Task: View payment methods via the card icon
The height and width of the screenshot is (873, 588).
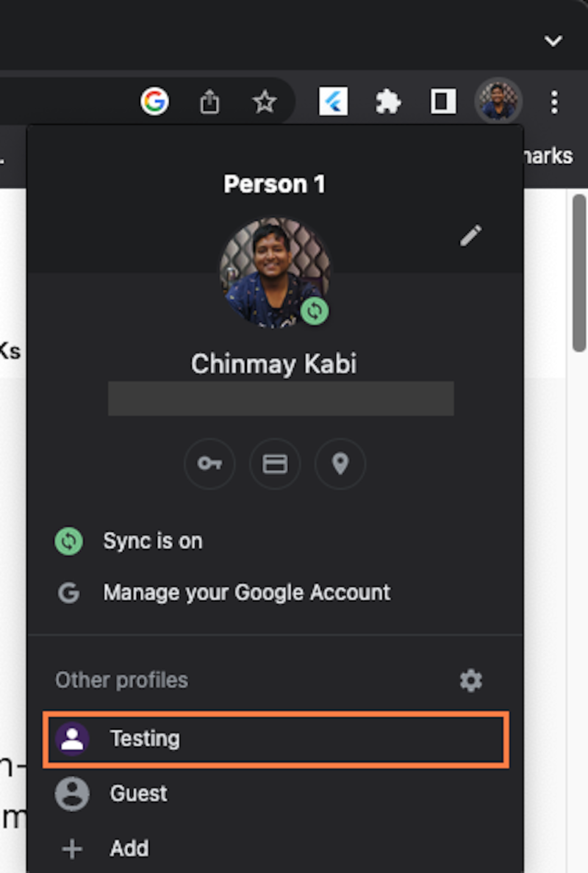Action: pyautogui.click(x=275, y=464)
